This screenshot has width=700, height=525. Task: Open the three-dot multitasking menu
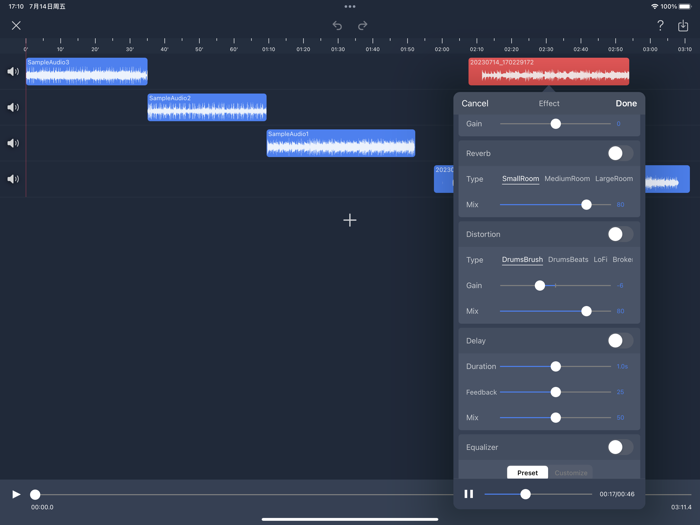(350, 7)
